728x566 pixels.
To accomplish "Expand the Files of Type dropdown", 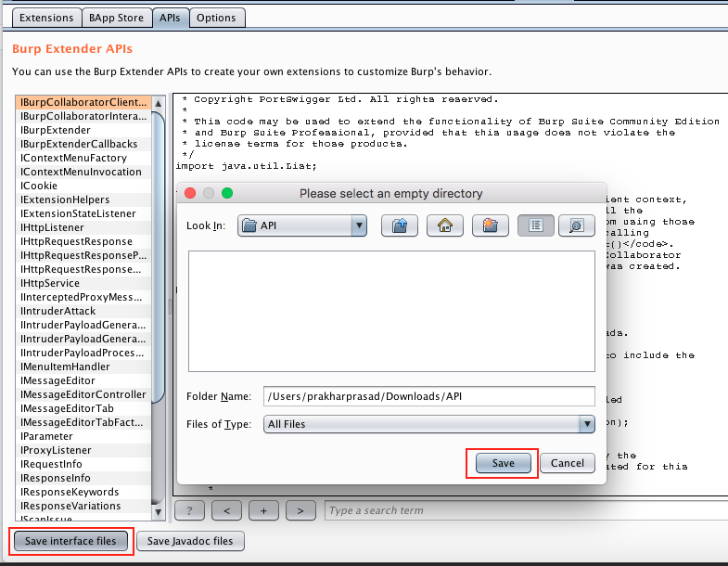I will (x=586, y=424).
